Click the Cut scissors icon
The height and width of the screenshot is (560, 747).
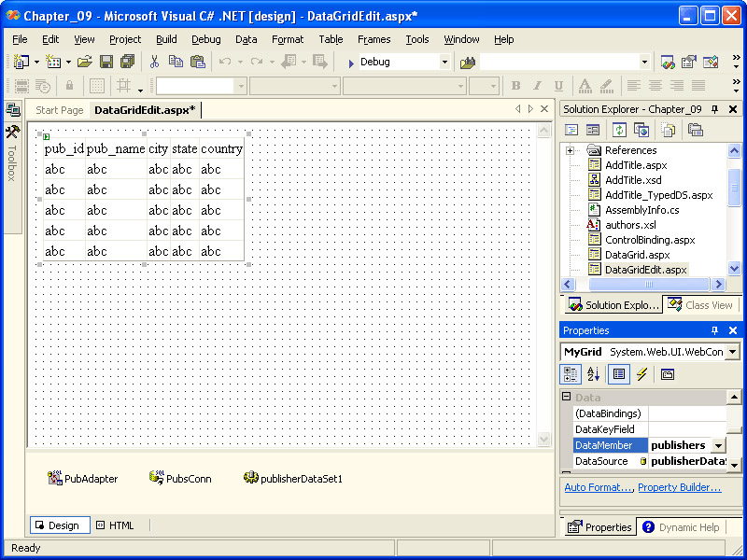tap(154, 62)
